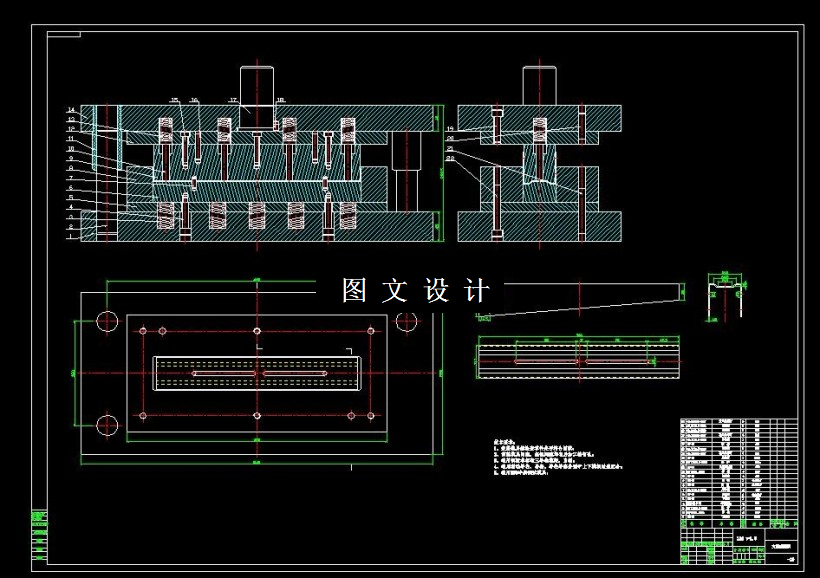
Task: Select part callout number 13
Action: (x=71, y=119)
